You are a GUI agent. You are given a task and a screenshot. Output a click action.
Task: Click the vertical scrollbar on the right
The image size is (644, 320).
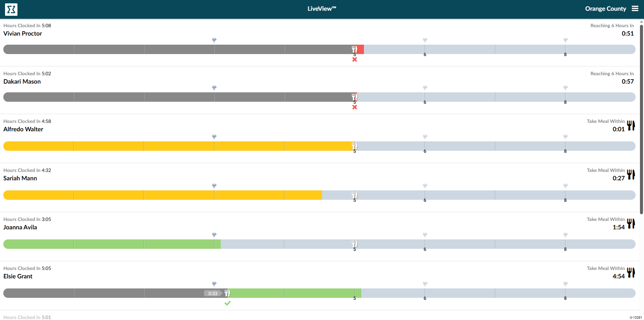click(x=641, y=118)
